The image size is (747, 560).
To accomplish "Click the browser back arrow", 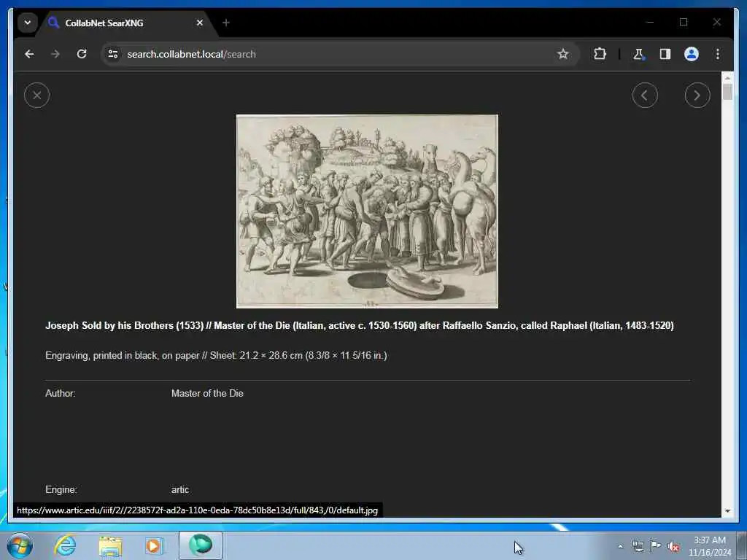I will point(29,54).
